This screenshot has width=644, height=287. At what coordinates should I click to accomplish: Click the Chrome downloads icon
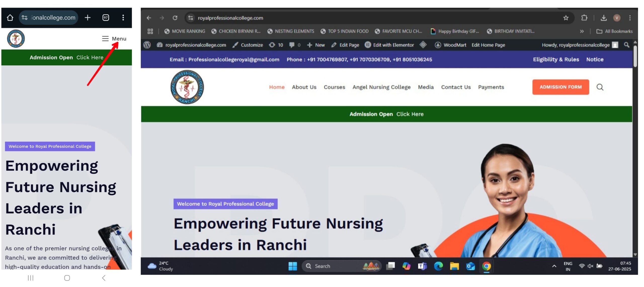[603, 18]
